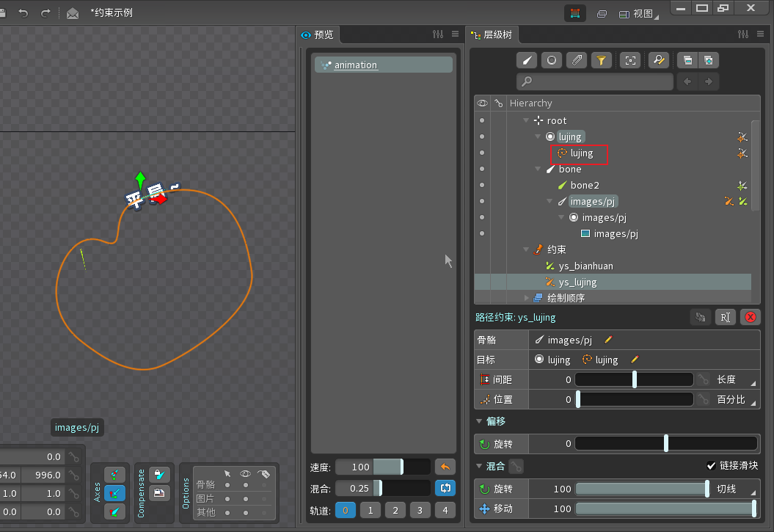The width and height of the screenshot is (774, 532).
Task: Collapse the bone node in the hierarchy
Action: point(538,169)
